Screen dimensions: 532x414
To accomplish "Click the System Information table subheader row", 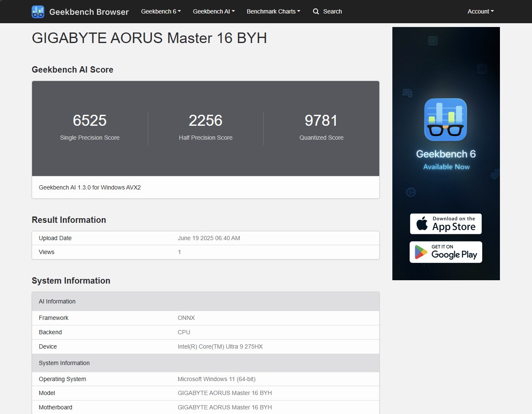I will click(205, 363).
